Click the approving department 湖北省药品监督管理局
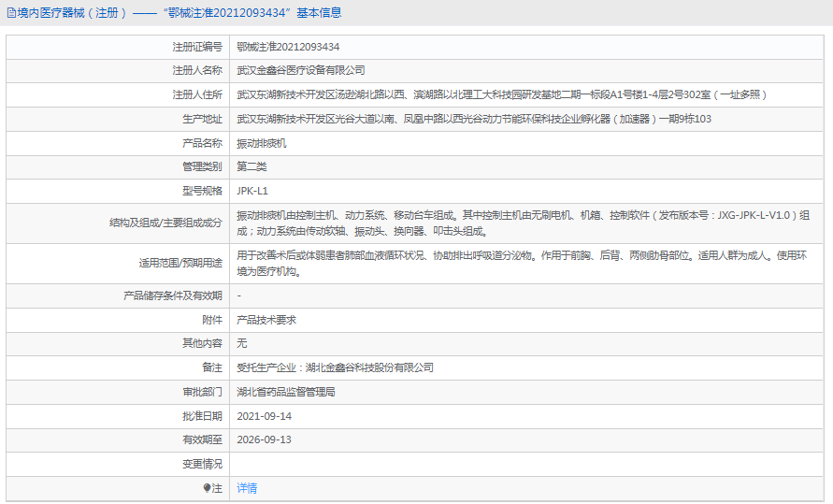Screen dimensions: 833x504 (x=286, y=392)
